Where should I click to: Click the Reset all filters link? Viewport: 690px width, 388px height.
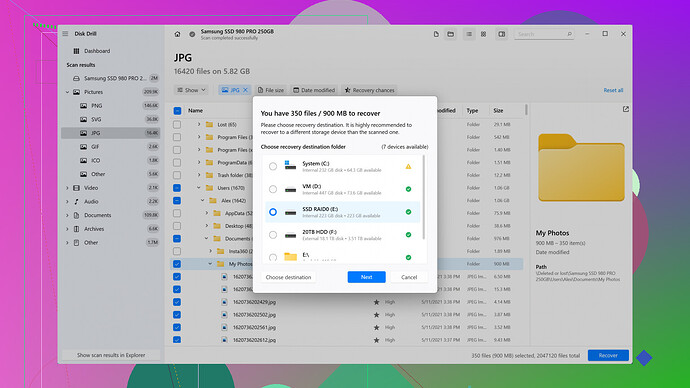click(x=613, y=90)
